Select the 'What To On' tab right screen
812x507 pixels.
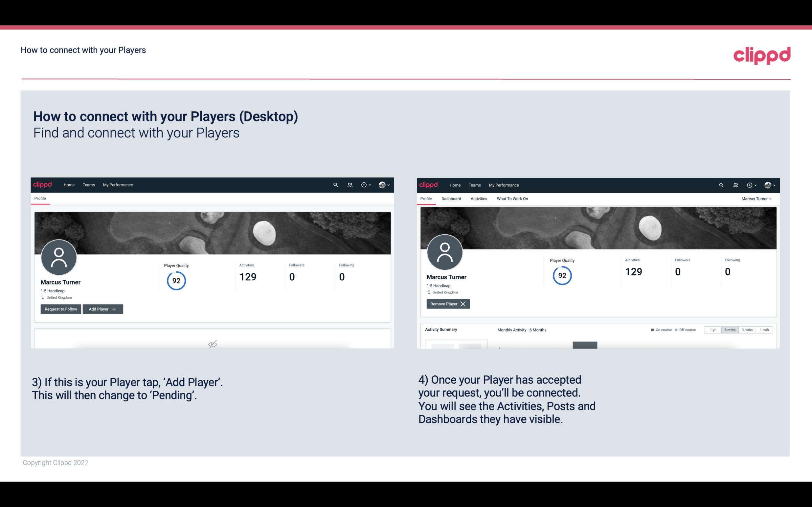click(512, 199)
